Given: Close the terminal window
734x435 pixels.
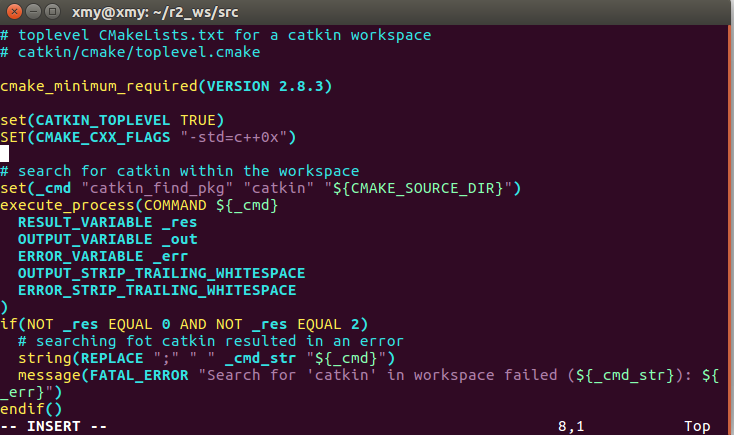Looking at the screenshot, I should (x=14, y=11).
